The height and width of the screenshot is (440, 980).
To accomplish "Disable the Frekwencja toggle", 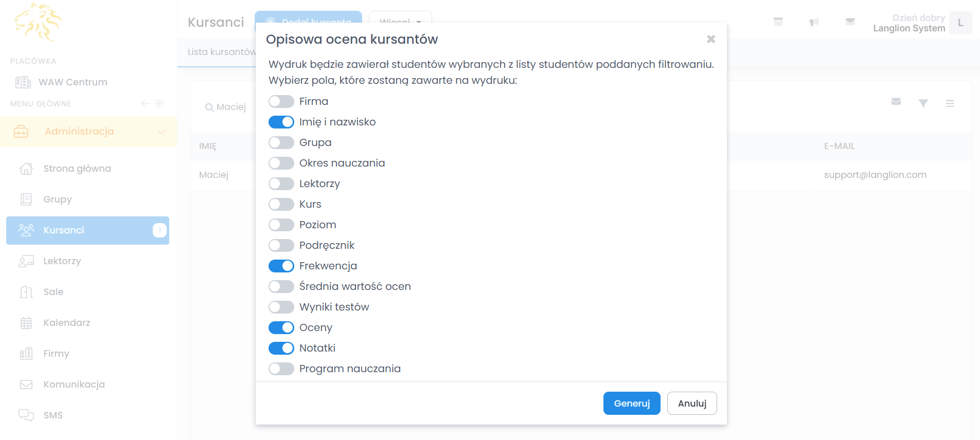I will [281, 266].
